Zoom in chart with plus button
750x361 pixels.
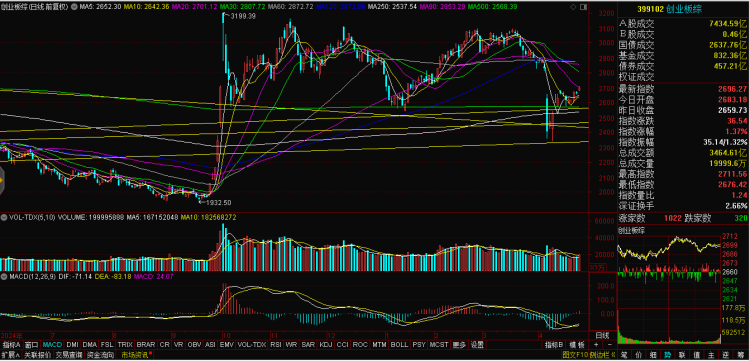click(596, 345)
